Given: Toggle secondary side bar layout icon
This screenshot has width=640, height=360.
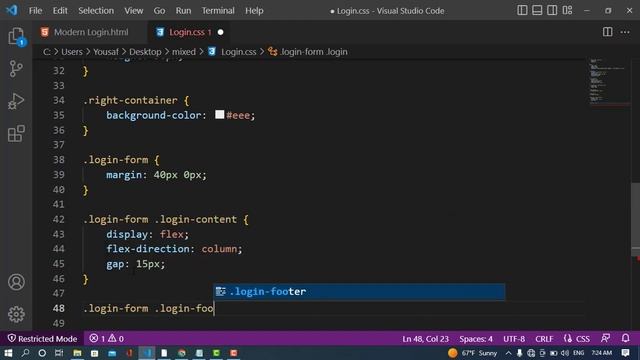Looking at the screenshot, I should (552, 11).
